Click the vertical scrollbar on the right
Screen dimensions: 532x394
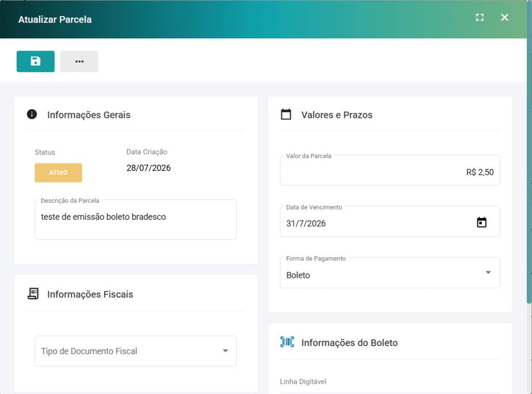point(529,153)
